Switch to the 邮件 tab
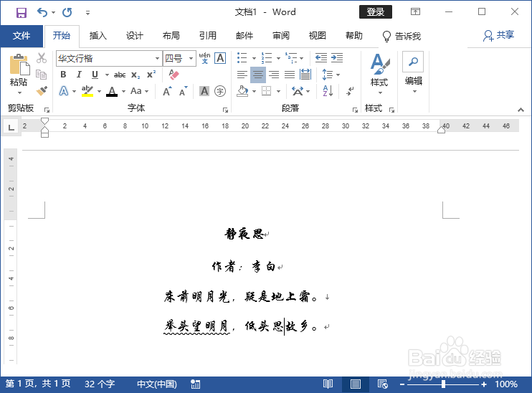Viewport: 532px width, 393px height. tap(244, 36)
